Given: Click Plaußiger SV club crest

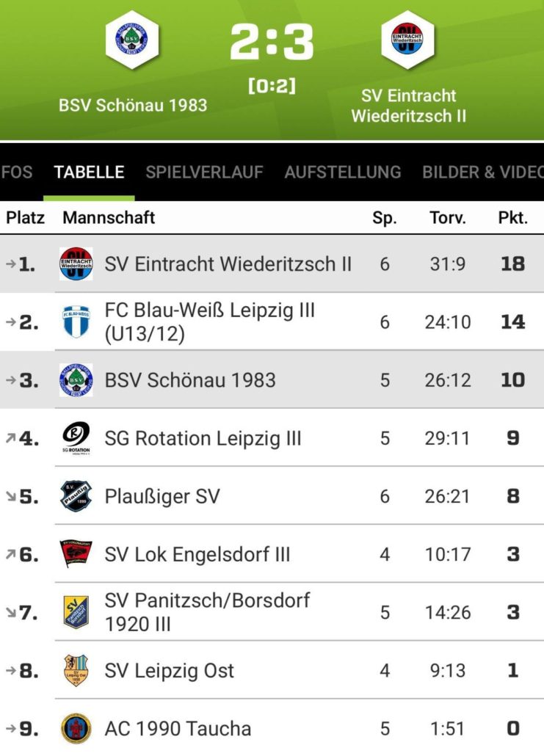Looking at the screenshot, I should pos(76,496).
